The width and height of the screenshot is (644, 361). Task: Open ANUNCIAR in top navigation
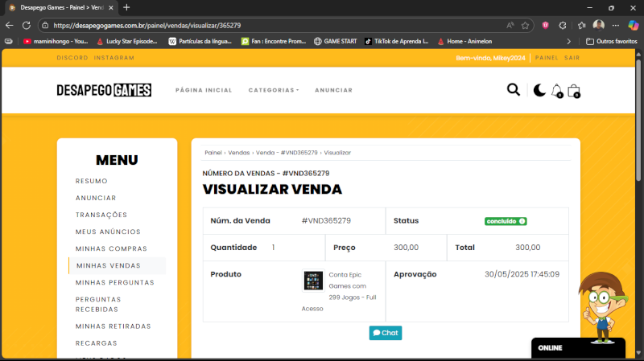(333, 90)
